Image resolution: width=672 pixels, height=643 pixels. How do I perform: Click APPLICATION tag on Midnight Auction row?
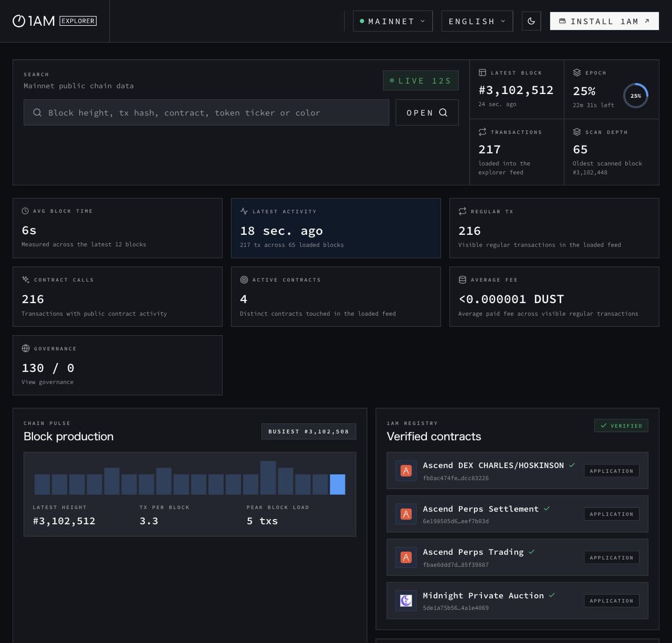click(x=612, y=600)
